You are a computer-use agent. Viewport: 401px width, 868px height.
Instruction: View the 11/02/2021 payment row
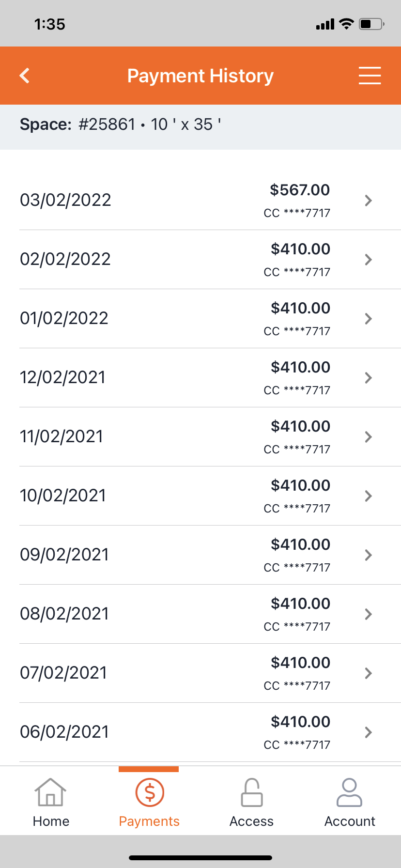pyautogui.click(x=194, y=437)
